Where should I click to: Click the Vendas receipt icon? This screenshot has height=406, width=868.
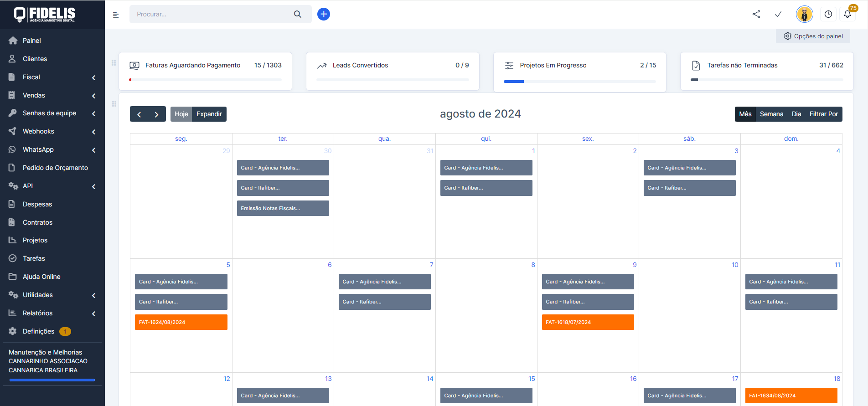(x=12, y=95)
